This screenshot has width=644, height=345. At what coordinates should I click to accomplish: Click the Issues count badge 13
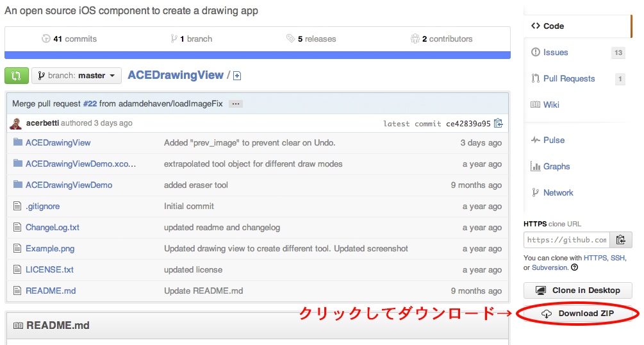click(x=618, y=53)
